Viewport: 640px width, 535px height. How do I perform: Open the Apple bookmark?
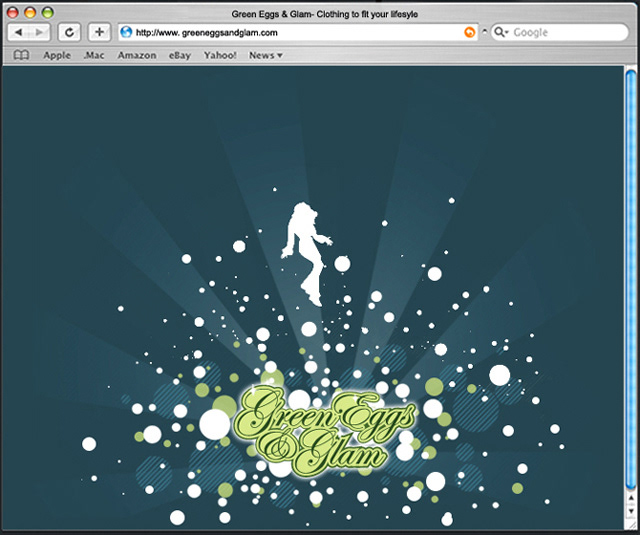(x=57, y=55)
